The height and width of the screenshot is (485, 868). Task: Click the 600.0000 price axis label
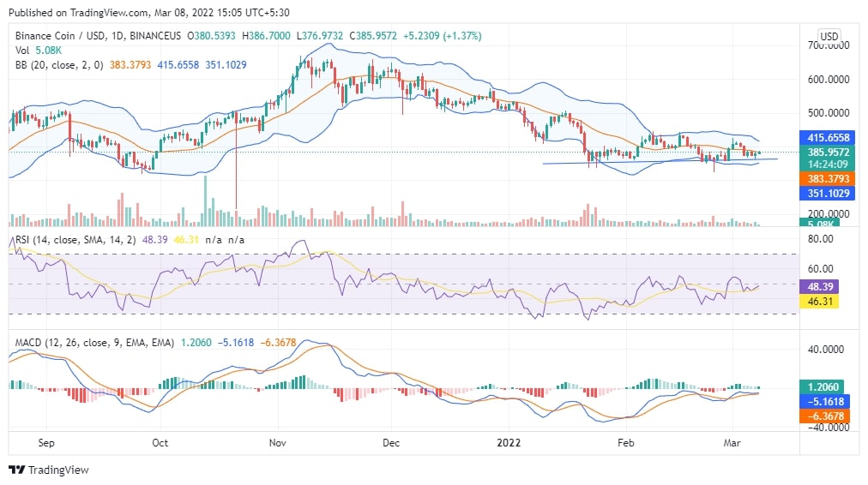[x=829, y=80]
